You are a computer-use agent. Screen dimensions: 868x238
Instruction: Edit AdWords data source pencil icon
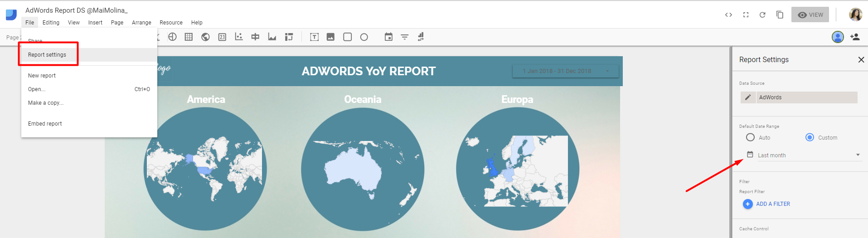[748, 97]
